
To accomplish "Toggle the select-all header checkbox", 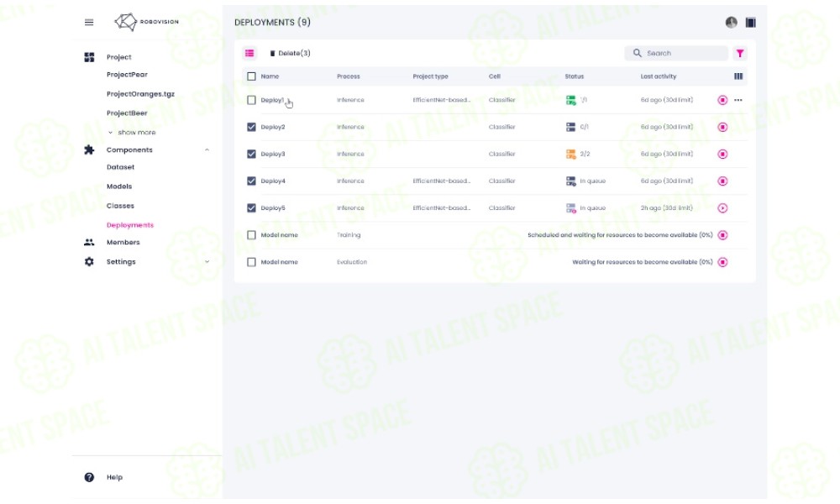I will tap(251, 76).
